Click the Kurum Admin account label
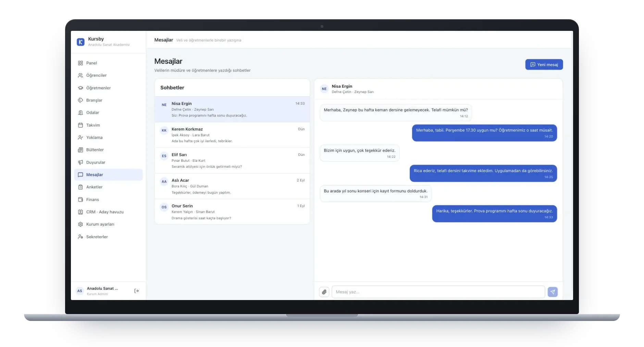 [x=97, y=294]
